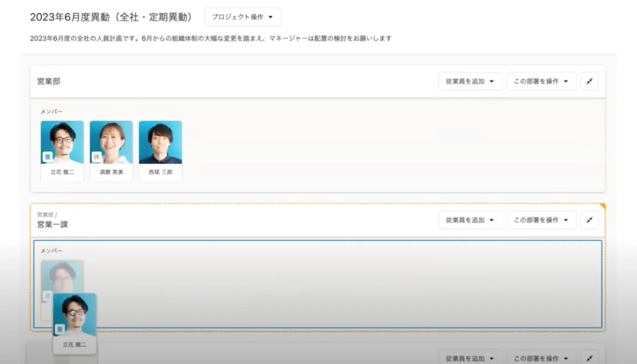637x364 pixels.
Task: Select 立花 龍二's photo card in 営業部
Action: click(x=62, y=150)
